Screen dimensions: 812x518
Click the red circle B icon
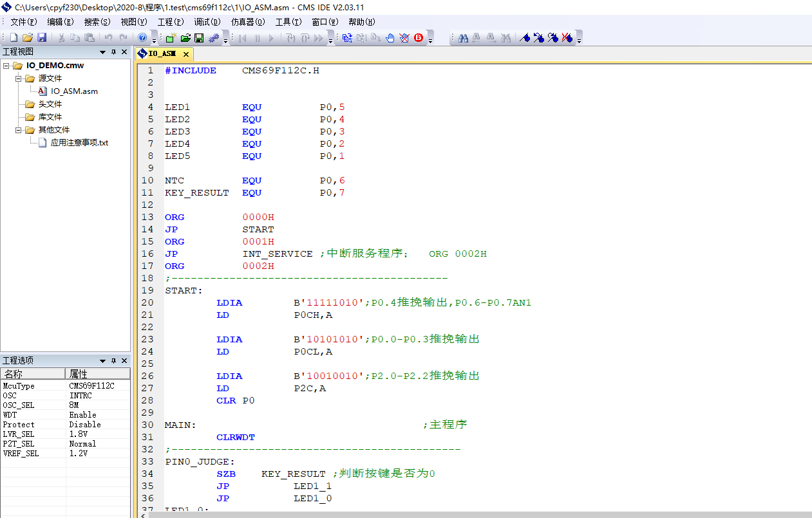coord(419,38)
